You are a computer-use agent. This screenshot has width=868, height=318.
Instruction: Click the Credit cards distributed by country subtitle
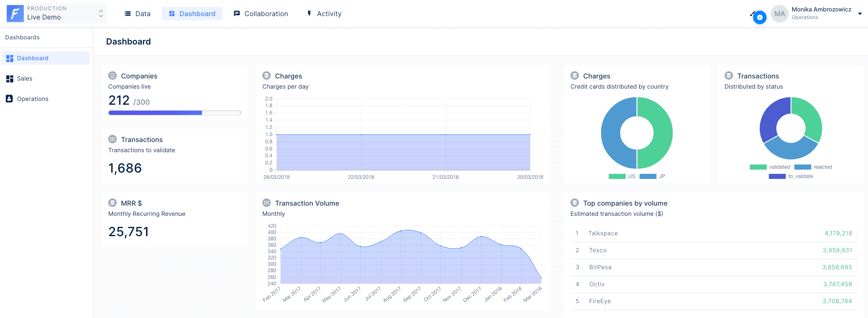(x=619, y=86)
